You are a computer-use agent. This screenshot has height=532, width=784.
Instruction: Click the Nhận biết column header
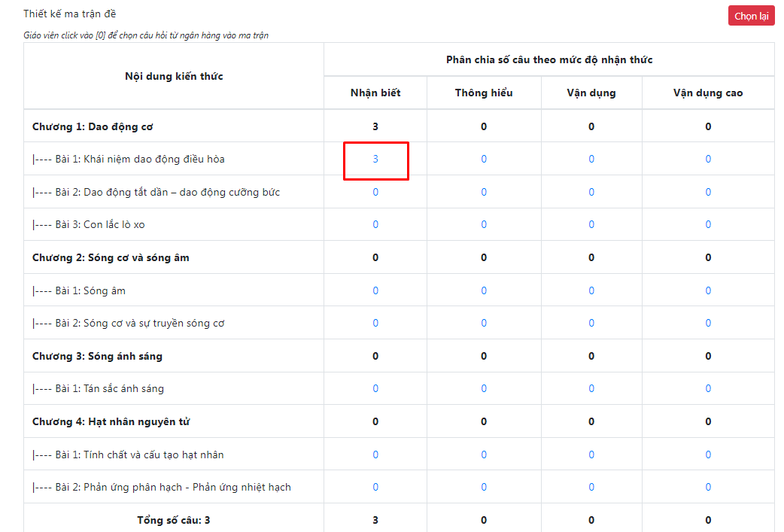375,93
